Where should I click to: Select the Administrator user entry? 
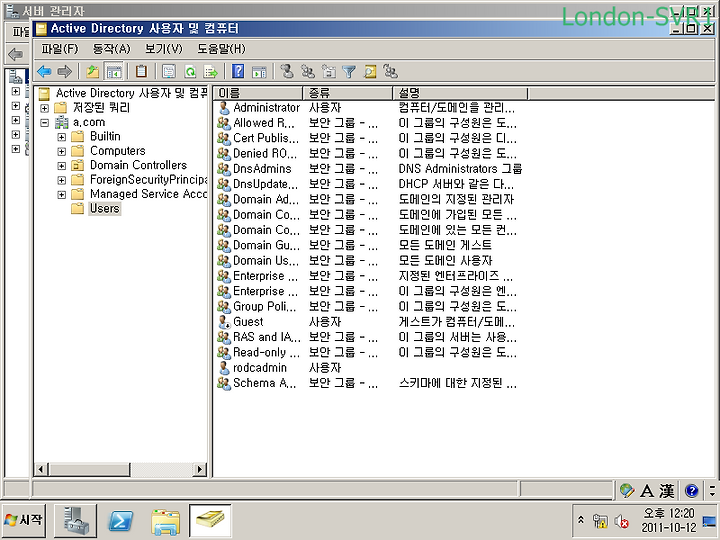[266, 108]
